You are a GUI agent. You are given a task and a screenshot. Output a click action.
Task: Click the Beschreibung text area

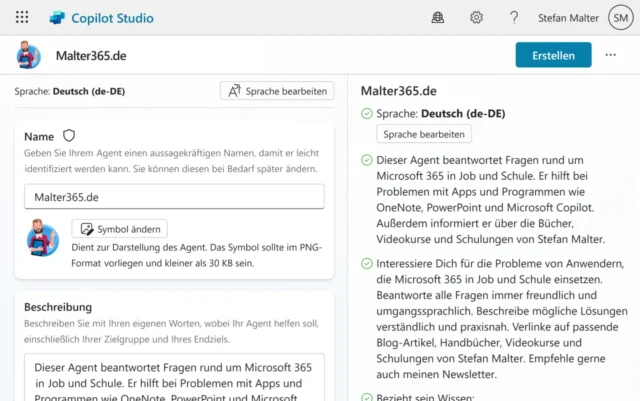pyautogui.click(x=174, y=378)
